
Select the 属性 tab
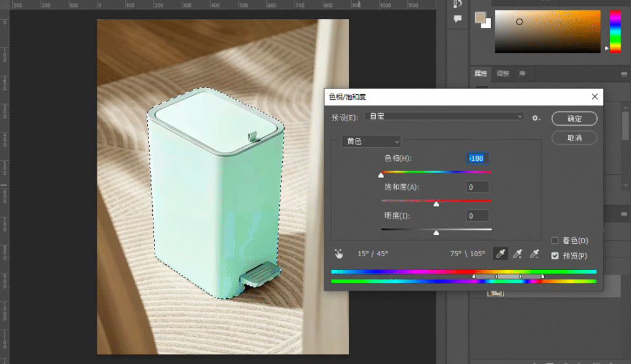(x=481, y=74)
